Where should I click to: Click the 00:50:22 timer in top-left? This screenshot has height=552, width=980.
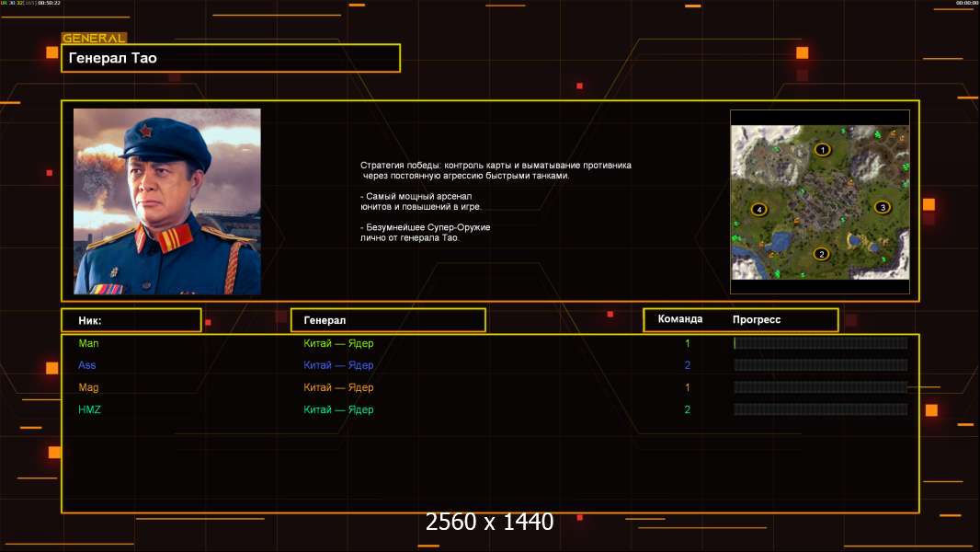pyautogui.click(x=50, y=3)
